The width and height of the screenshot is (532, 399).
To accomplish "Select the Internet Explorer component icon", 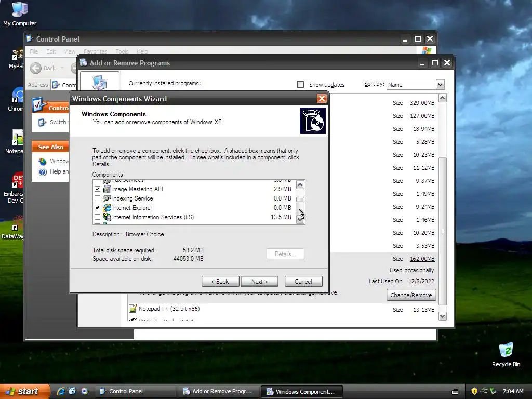I will [x=107, y=208].
